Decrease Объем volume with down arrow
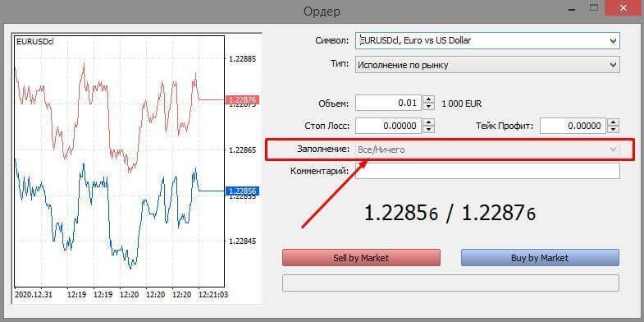644x322 pixels. click(x=429, y=107)
